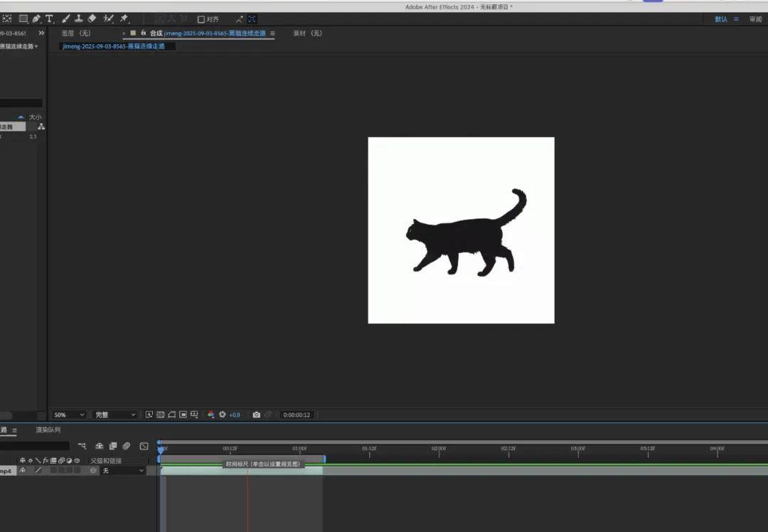The height and width of the screenshot is (532, 768).
Task: Toggle hide shy layers in timeline
Action: pyautogui.click(x=100, y=446)
